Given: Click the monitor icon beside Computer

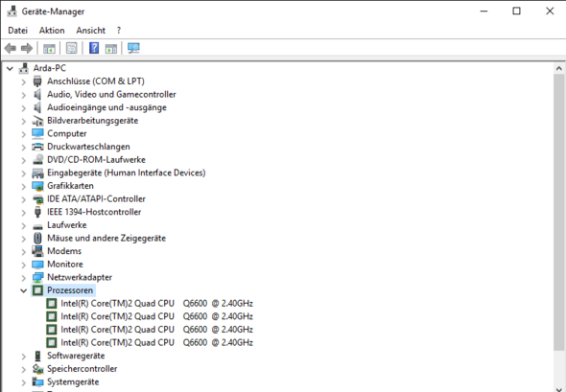Looking at the screenshot, I should 37,133.
